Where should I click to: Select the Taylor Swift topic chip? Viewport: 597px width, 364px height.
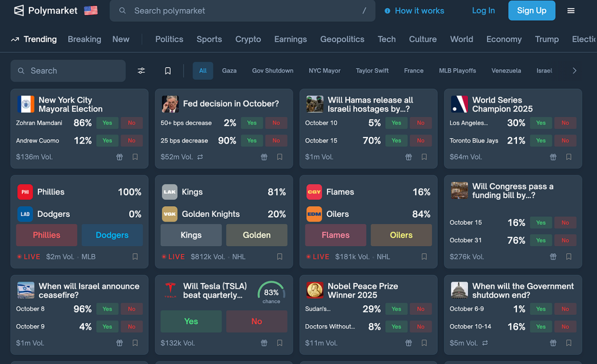pyautogui.click(x=372, y=71)
